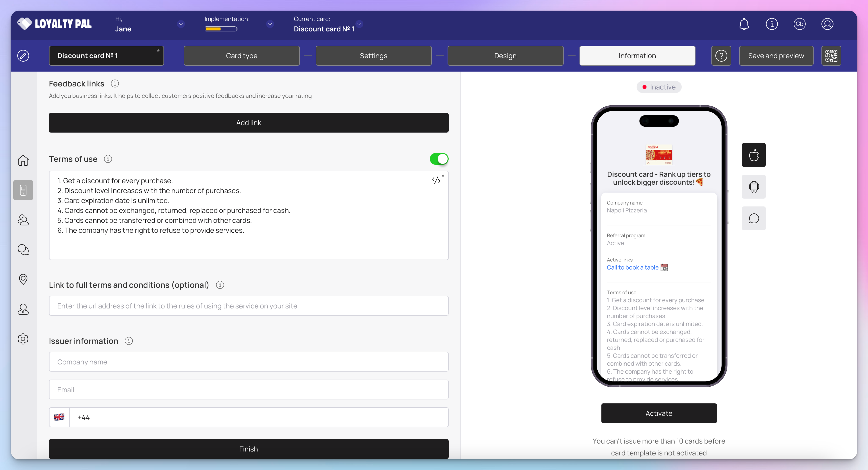Click the code editor icon in terms box

tap(436, 180)
